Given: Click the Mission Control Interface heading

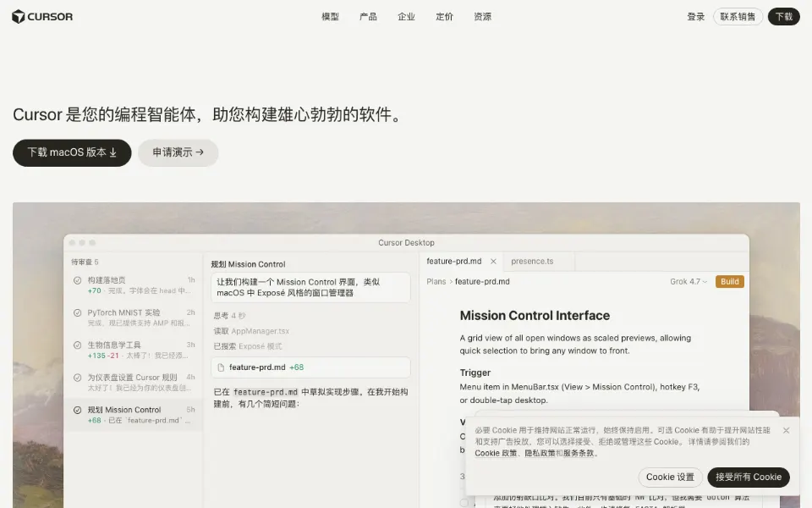Looking at the screenshot, I should [x=535, y=315].
